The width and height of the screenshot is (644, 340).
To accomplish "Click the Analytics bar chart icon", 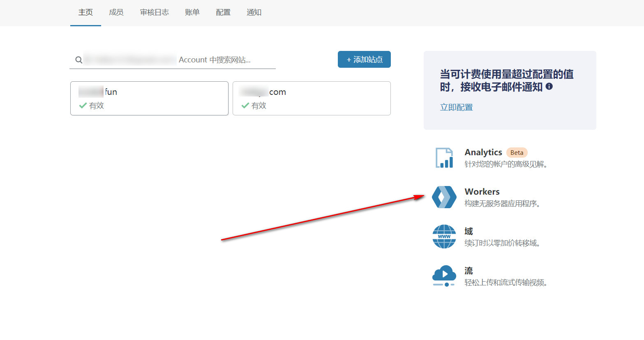I will click(x=444, y=158).
